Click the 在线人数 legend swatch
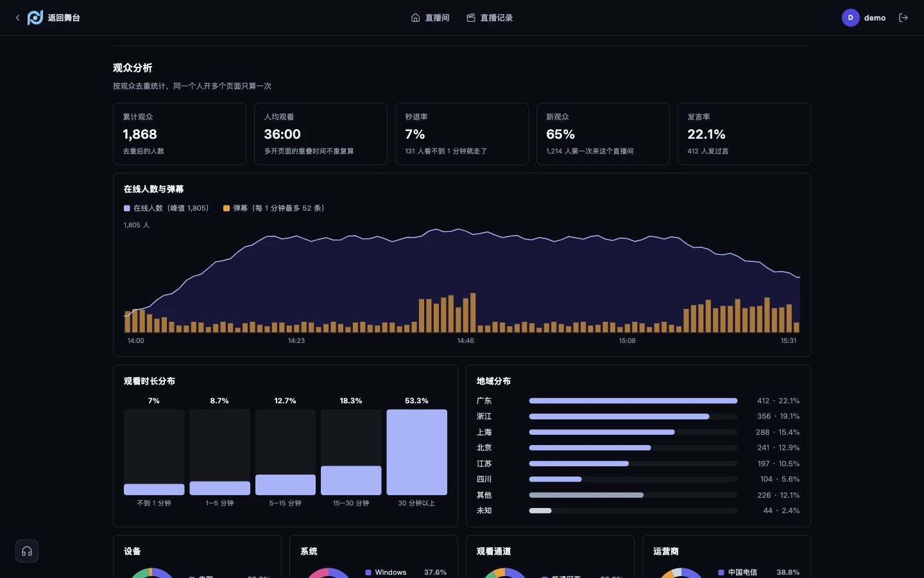This screenshot has width=924, height=578. (x=127, y=208)
